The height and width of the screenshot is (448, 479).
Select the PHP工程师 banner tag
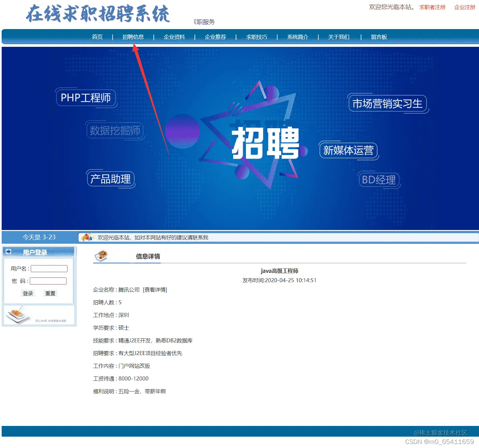86,98
